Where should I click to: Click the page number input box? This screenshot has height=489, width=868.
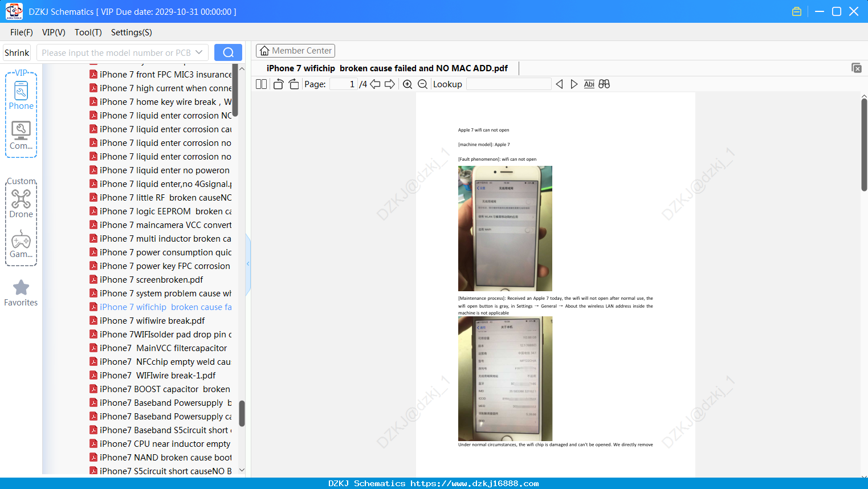pos(343,84)
